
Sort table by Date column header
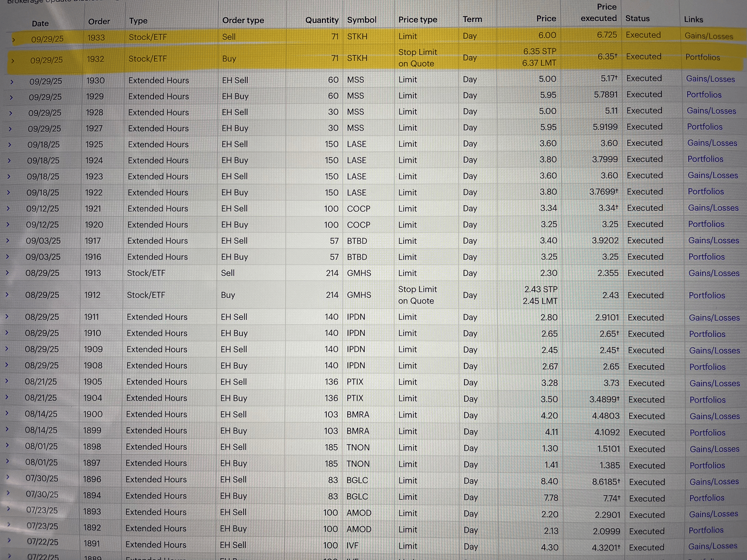[x=40, y=24]
